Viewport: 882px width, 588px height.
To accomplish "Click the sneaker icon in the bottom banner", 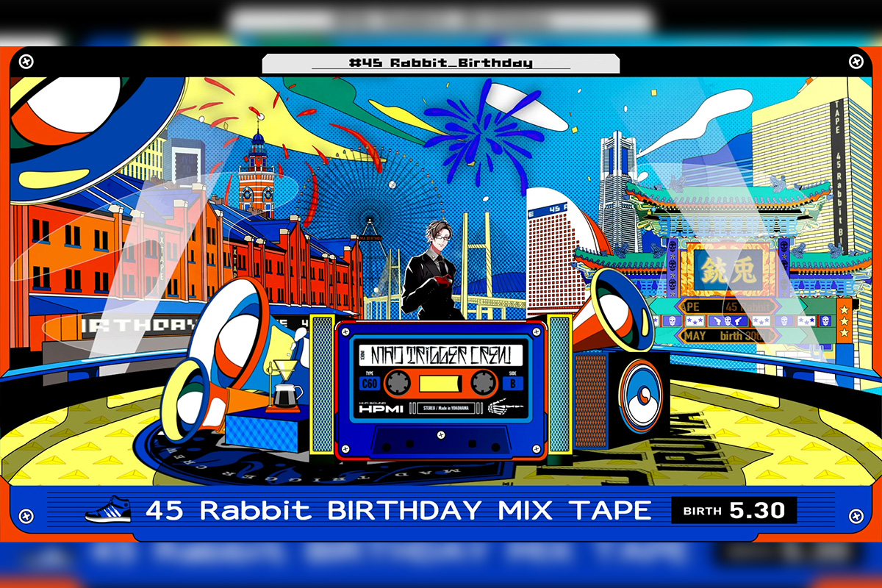I will click(108, 509).
